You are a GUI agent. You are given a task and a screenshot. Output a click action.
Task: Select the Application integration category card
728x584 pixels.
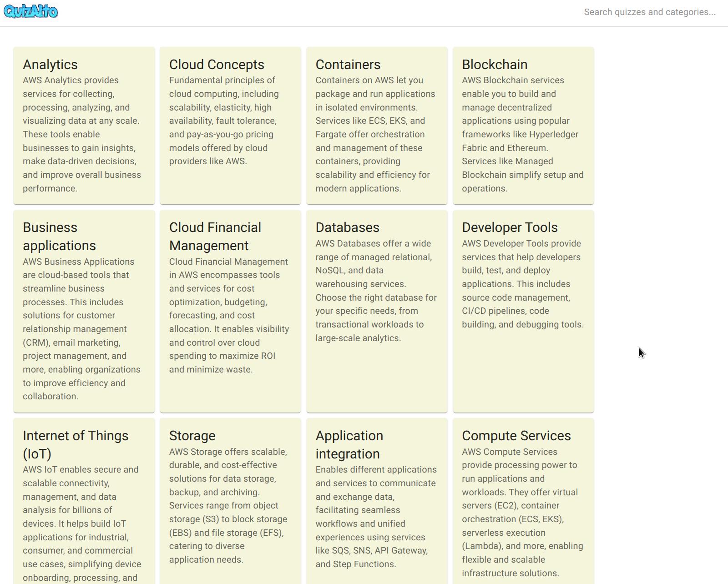(377, 501)
